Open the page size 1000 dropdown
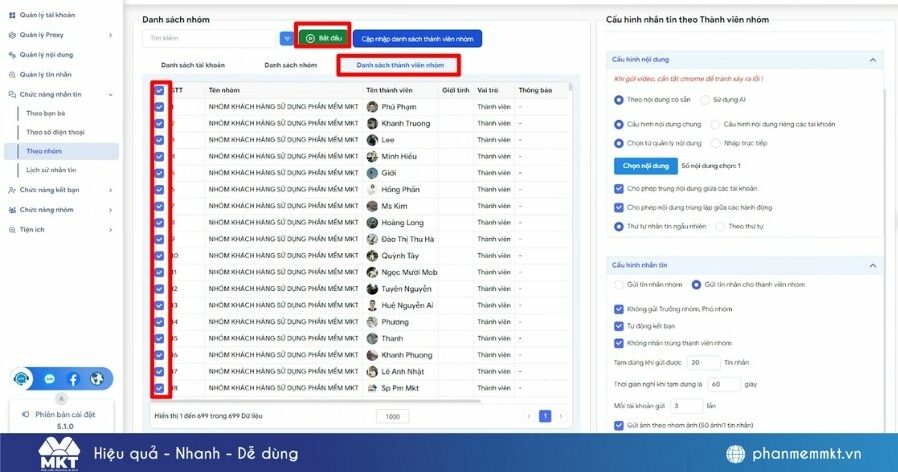This screenshot has width=898, height=472. [x=392, y=416]
